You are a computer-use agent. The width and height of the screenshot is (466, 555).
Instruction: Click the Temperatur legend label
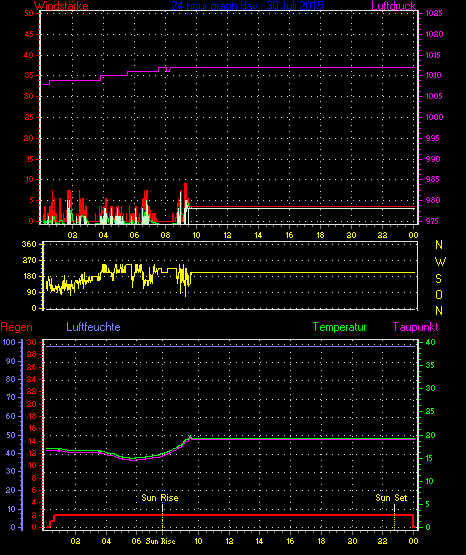[339, 327]
